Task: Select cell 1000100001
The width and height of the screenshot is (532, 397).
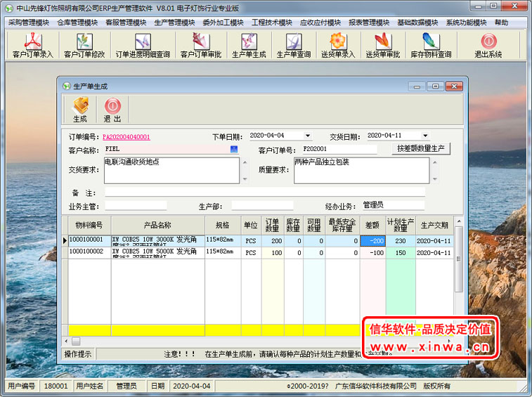Action: (x=89, y=241)
